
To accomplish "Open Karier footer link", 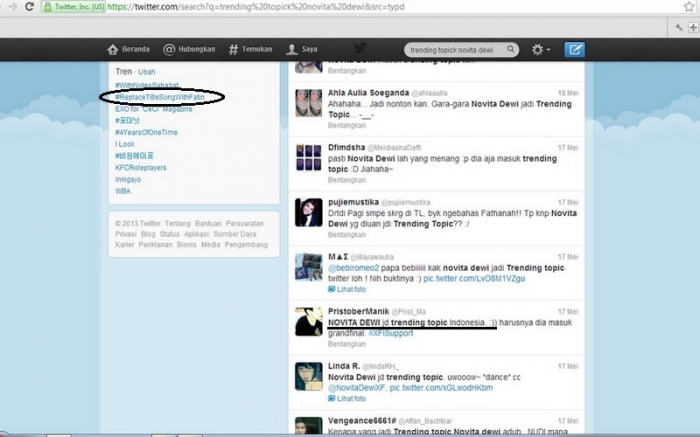I will pos(125,245).
